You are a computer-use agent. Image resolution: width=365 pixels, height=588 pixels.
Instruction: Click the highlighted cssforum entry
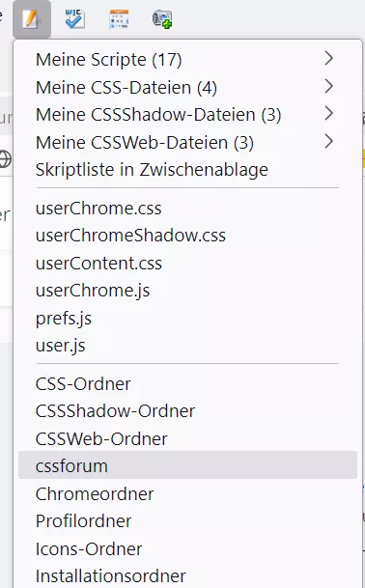pos(187,465)
